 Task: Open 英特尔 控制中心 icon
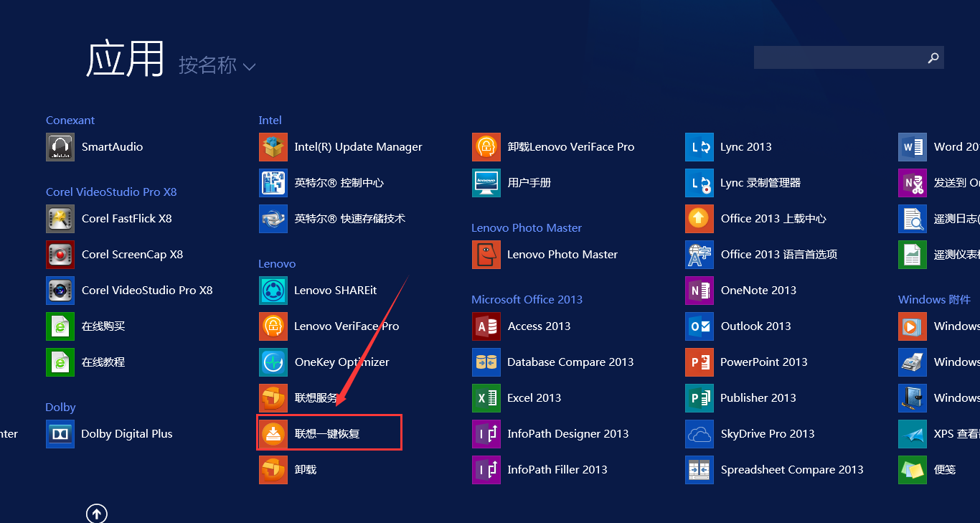[273, 183]
